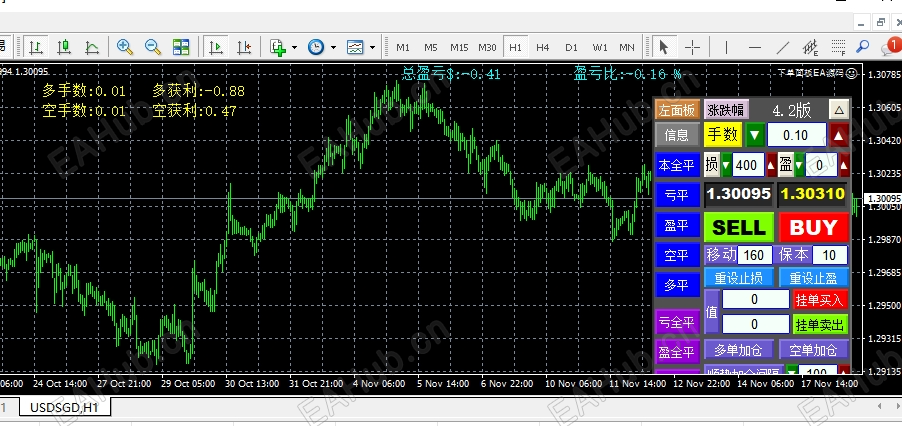Open the templates dropdown arrow
Image resolution: width=902 pixels, height=426 pixels.
coord(372,47)
